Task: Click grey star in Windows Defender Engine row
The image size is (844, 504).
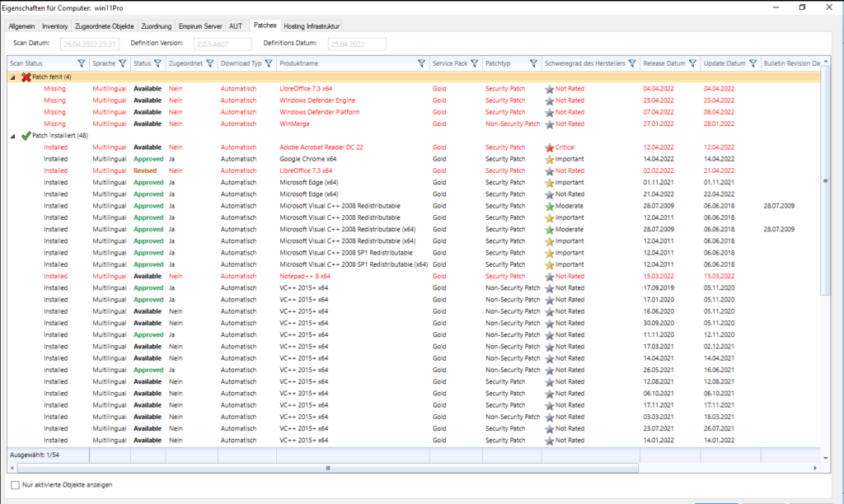Action: point(549,100)
